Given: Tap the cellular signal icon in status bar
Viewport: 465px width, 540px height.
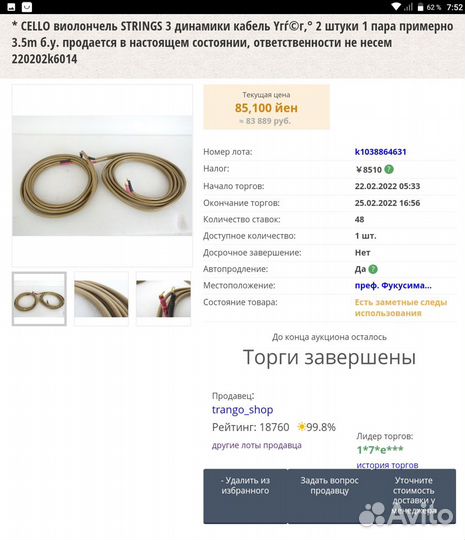Looking at the screenshot, I should point(409,7).
